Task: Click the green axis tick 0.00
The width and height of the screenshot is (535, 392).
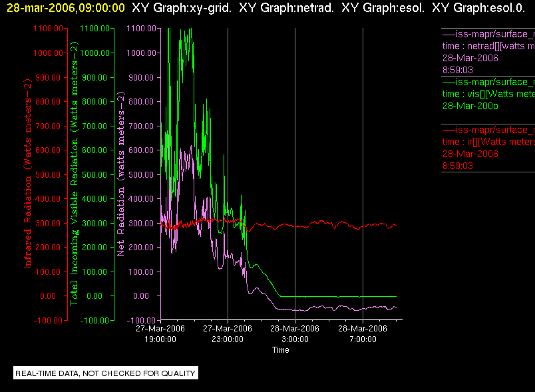Action: [x=94, y=295]
